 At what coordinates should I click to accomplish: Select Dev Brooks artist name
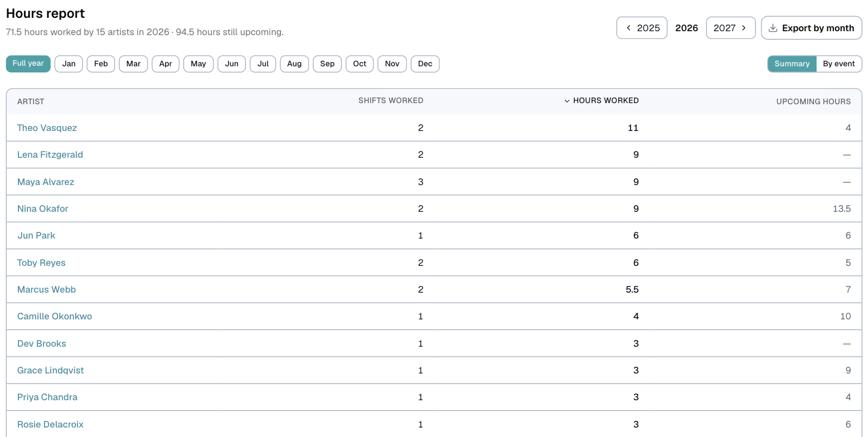coord(42,343)
